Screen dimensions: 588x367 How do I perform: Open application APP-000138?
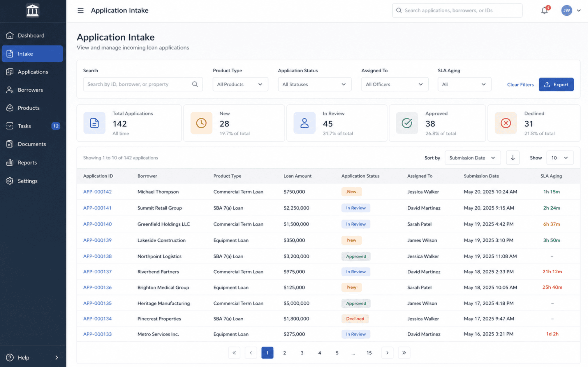(x=97, y=256)
